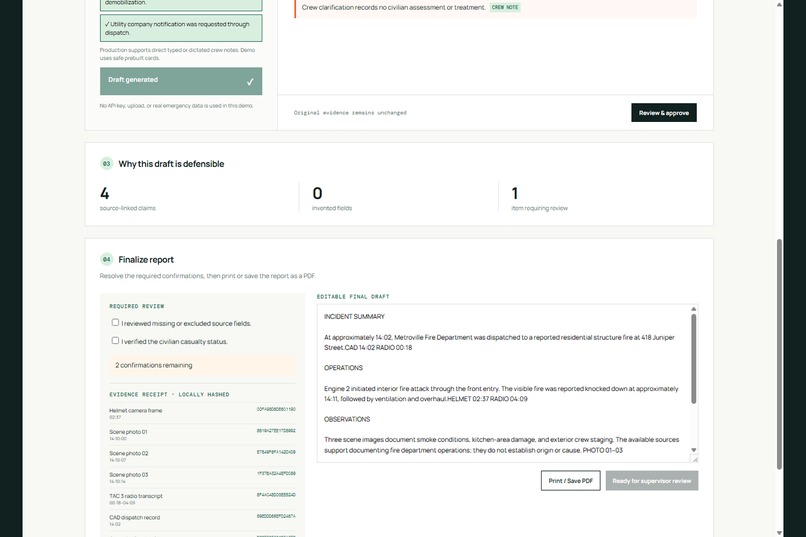The image size is (806, 537).
Task: Click the 'Scene photo 01' evidence row
Action: click(x=202, y=435)
